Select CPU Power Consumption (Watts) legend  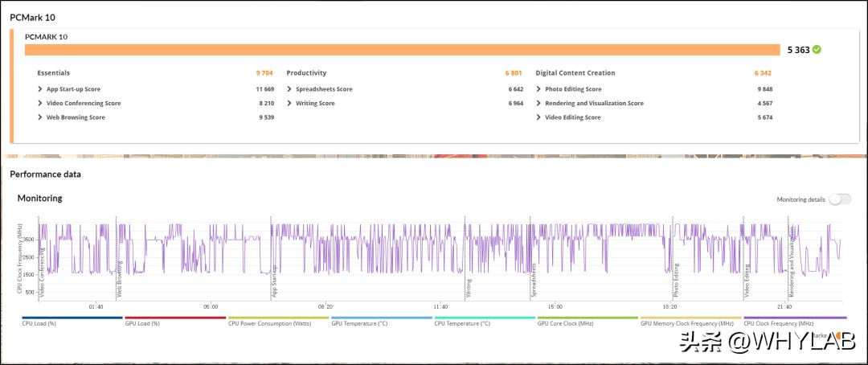(x=269, y=323)
